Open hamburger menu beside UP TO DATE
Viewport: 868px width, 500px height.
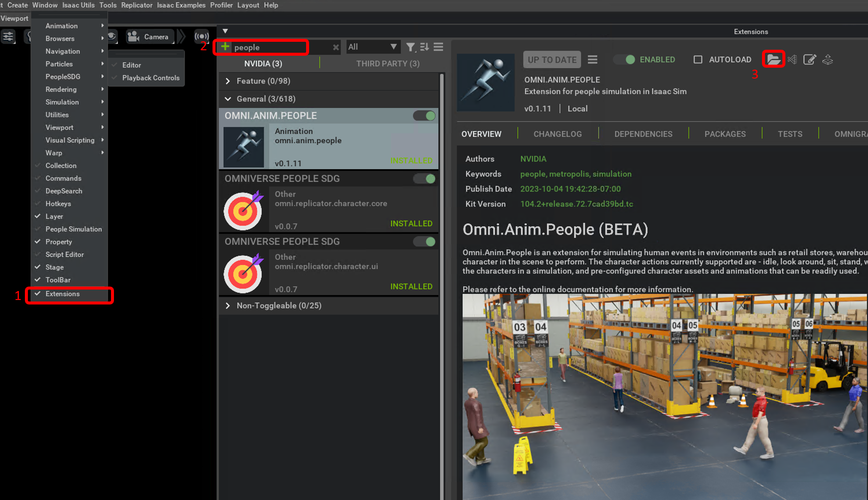tap(592, 60)
